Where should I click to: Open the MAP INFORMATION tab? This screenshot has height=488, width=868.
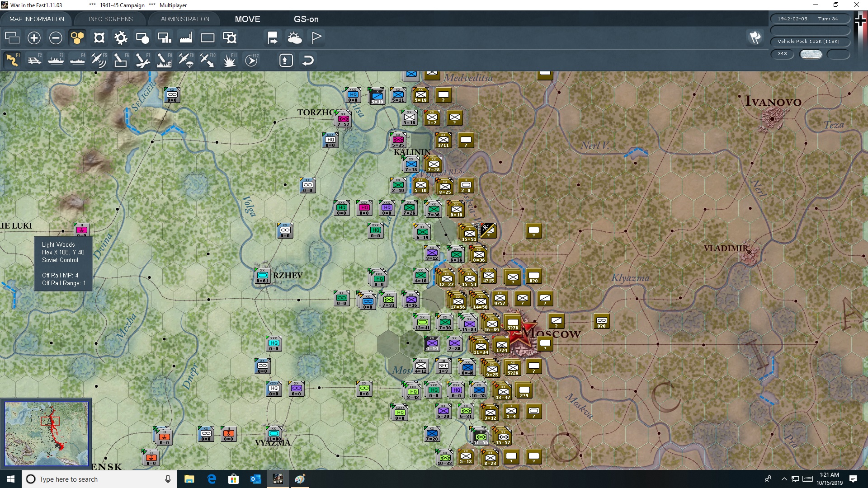click(37, 19)
